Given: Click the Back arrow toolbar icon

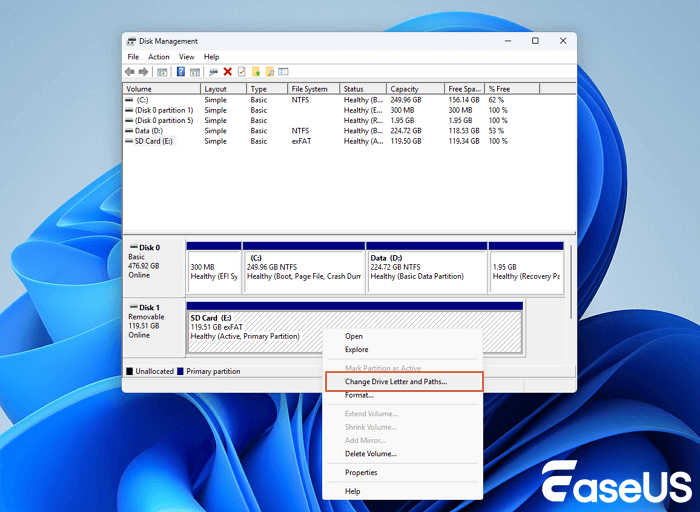Looking at the screenshot, I should point(130,72).
